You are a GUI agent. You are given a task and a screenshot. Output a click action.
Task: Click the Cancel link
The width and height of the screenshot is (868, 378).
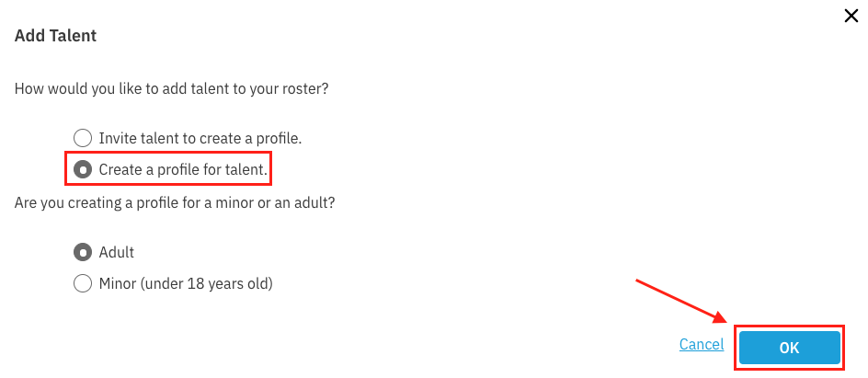(702, 345)
